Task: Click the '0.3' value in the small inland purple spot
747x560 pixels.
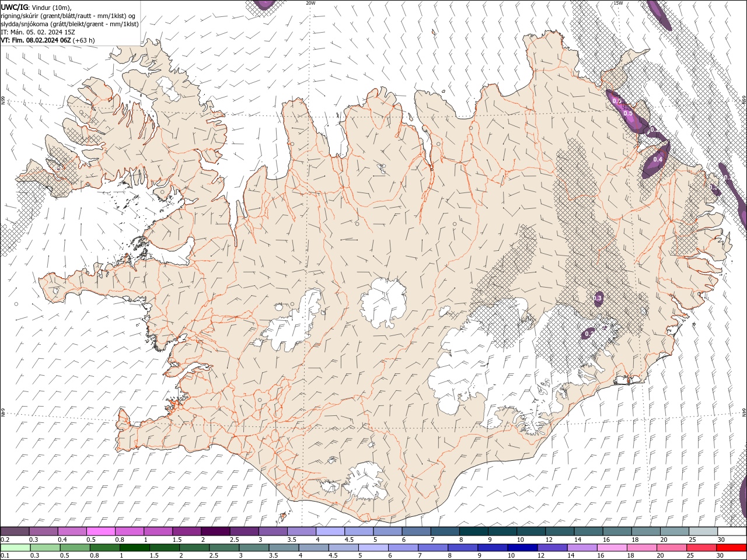Action: pos(597,298)
